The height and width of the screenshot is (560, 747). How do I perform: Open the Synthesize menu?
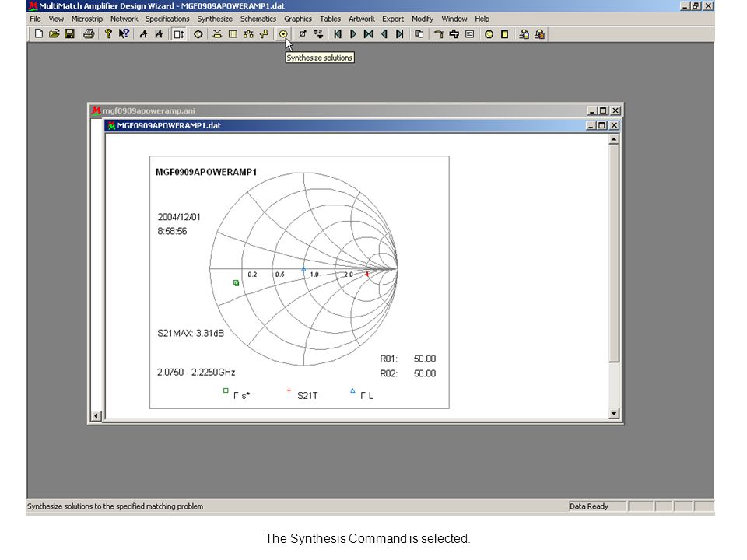215,19
